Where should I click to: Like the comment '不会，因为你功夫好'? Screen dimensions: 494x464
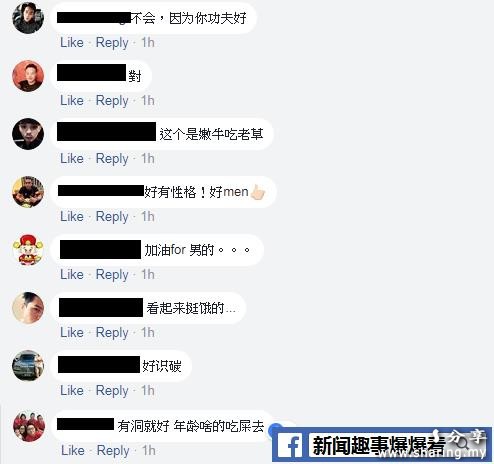click(72, 43)
